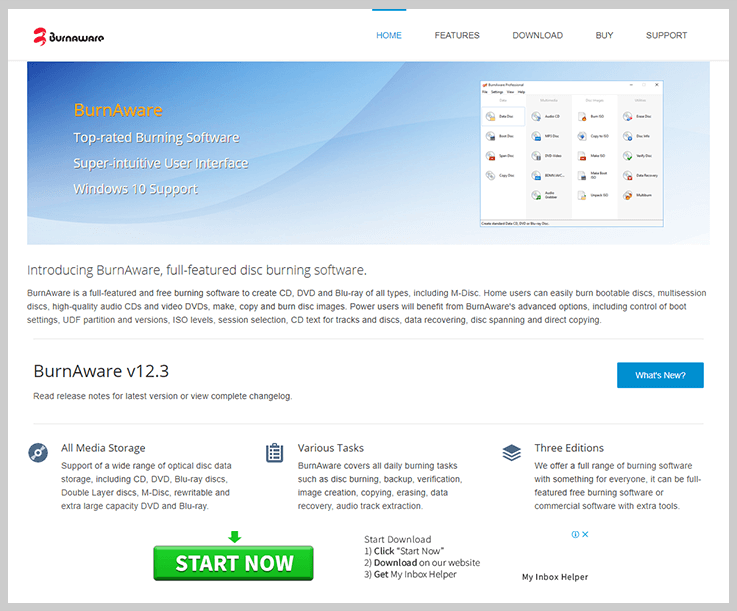
Task: Click the green download arrow icon
Action: pyautogui.click(x=235, y=536)
